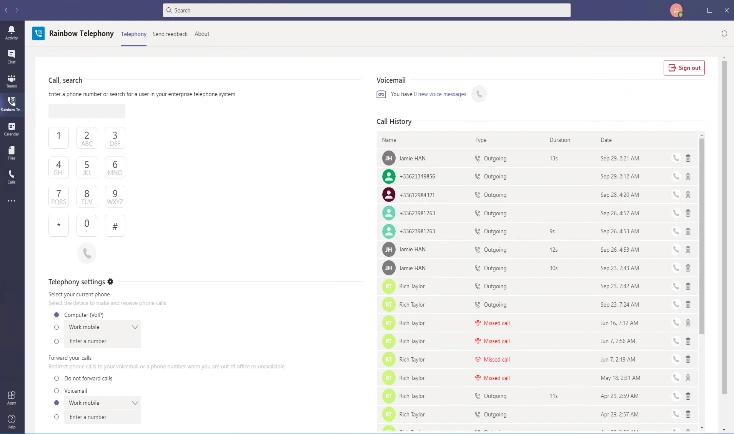The image size is (734, 434).
Task: Select Enter a number radio under current phone
Action: (57, 341)
